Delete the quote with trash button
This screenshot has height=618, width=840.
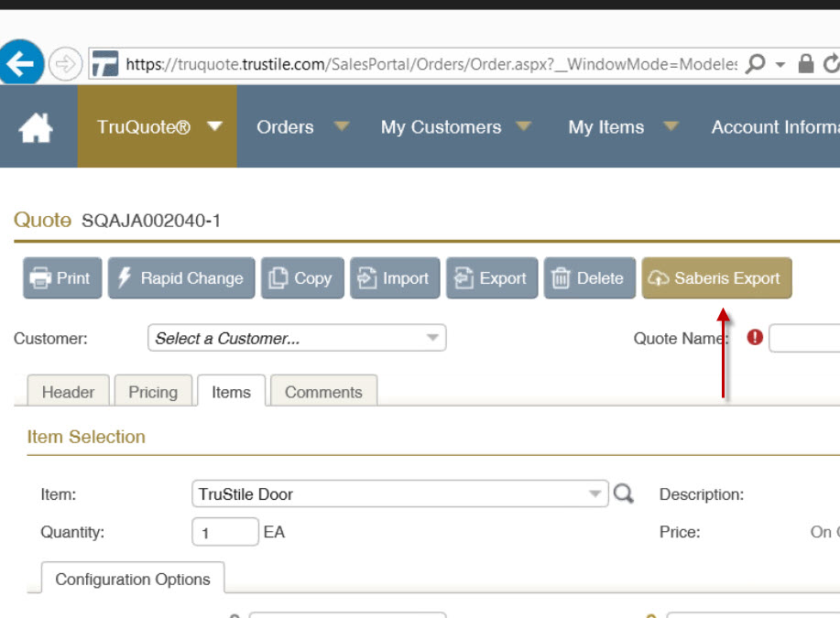click(589, 278)
